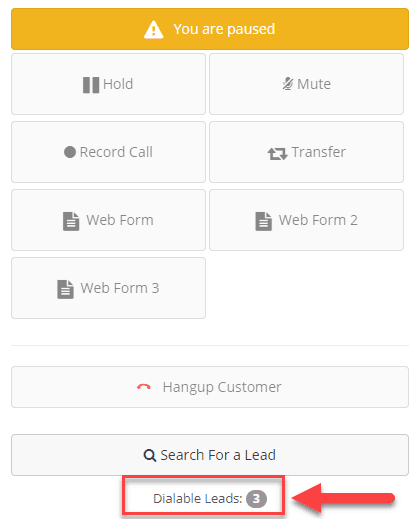
Task: Click the record circle icon
Action: (70, 152)
